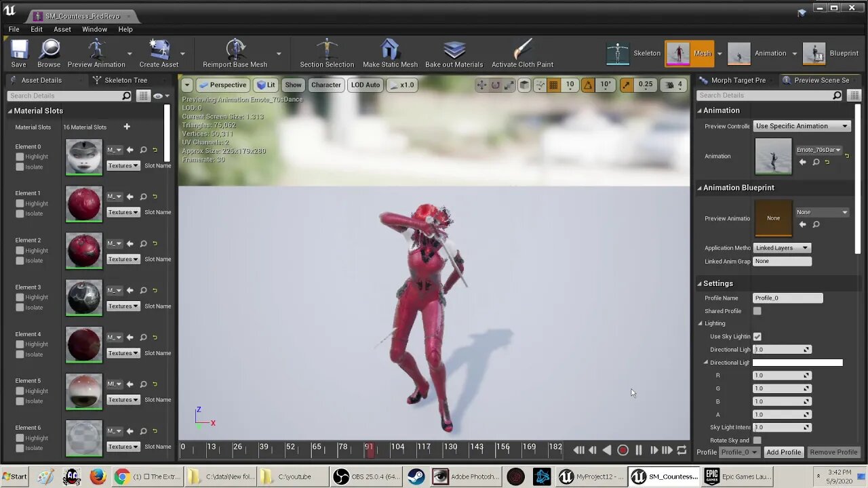Open the Character viewport menu

tap(326, 85)
